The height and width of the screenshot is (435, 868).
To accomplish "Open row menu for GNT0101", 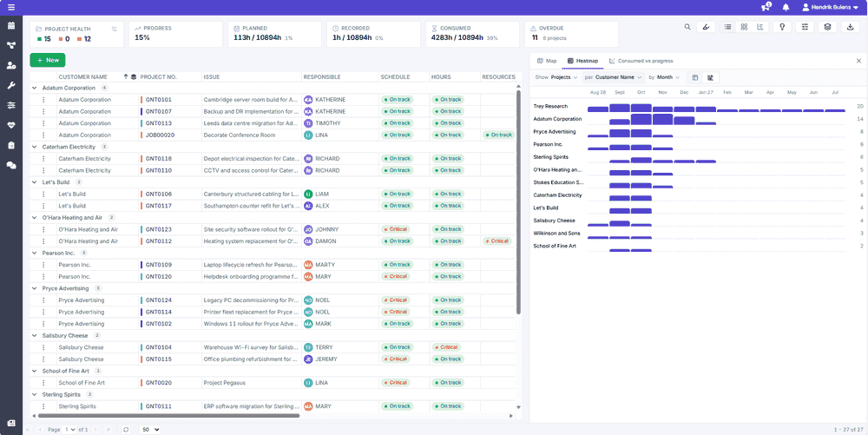I will [x=43, y=100].
